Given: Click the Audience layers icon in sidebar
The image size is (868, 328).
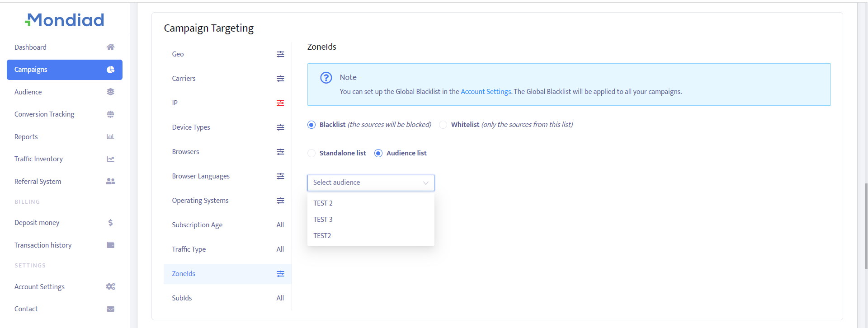Looking at the screenshot, I should (110, 92).
